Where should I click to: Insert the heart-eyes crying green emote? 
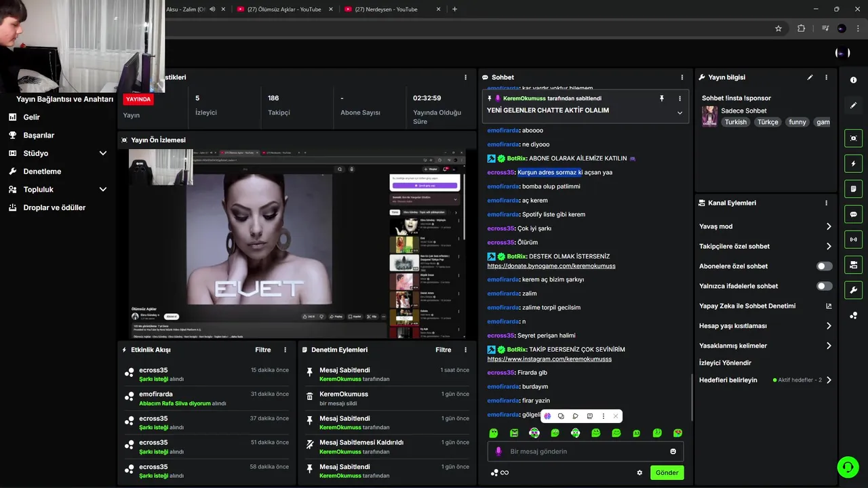pyautogui.click(x=677, y=433)
